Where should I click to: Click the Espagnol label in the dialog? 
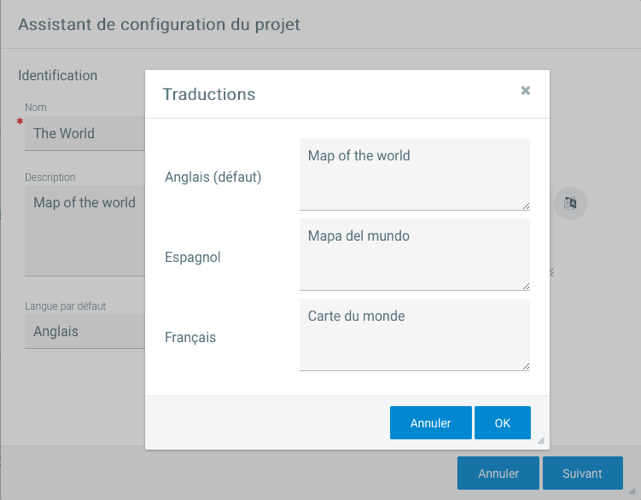pyautogui.click(x=192, y=257)
